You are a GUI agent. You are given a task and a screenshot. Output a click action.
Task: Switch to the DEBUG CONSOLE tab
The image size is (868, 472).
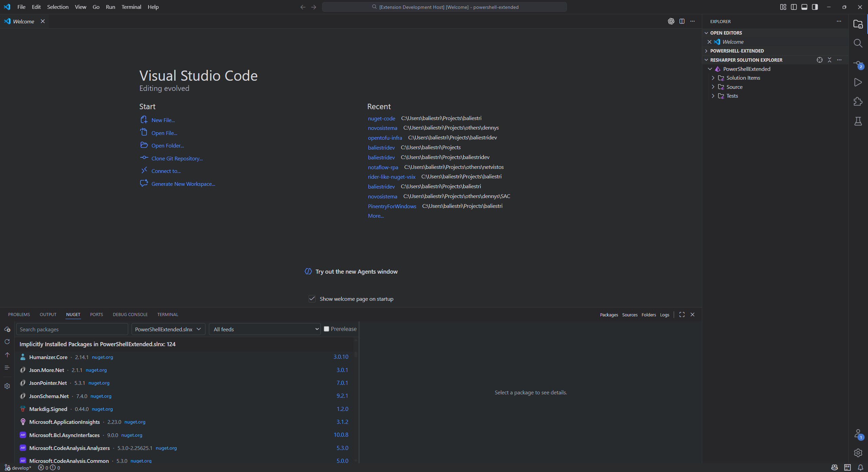point(130,315)
